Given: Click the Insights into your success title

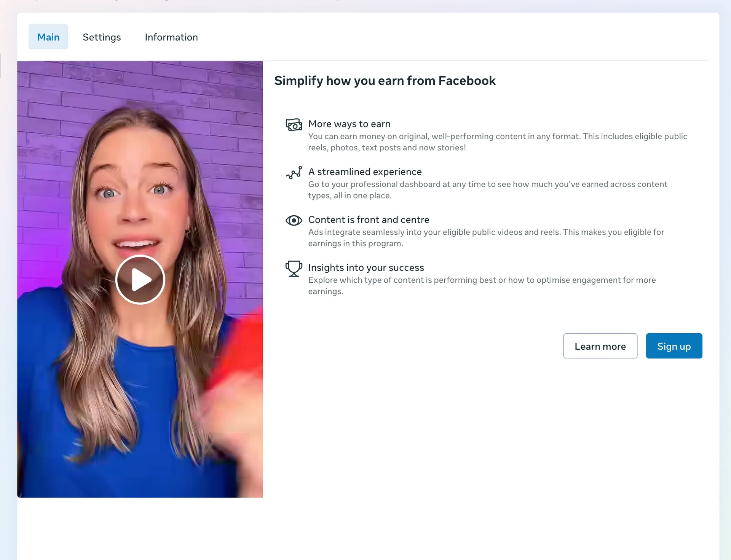Looking at the screenshot, I should tap(366, 267).
